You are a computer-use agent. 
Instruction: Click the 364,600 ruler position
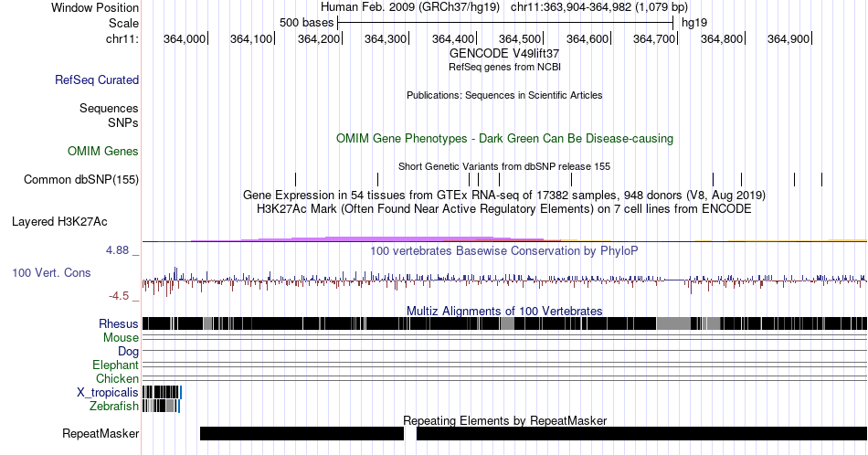coord(587,38)
